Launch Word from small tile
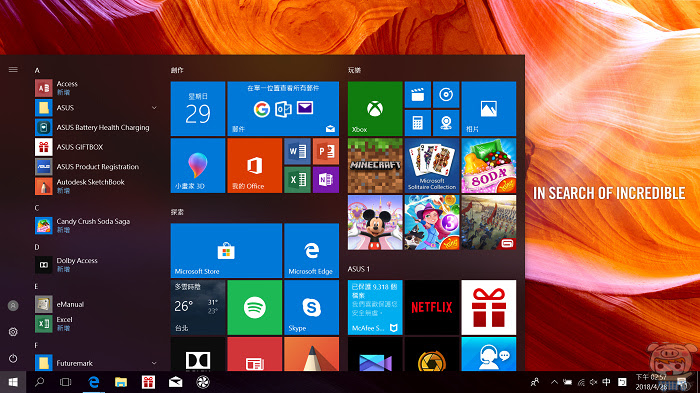Screen dimensions: 700x393 point(297,151)
